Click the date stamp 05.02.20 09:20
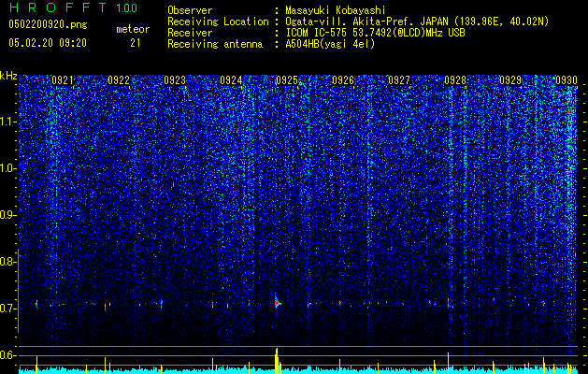Screen dimensions: 588x374 tap(48, 43)
